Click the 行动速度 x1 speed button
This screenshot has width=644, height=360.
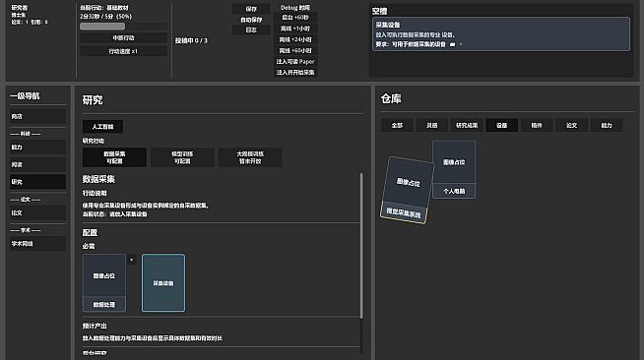tap(123, 51)
